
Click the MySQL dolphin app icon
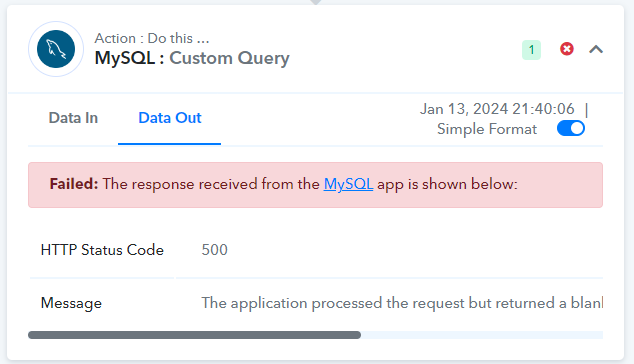coord(56,49)
